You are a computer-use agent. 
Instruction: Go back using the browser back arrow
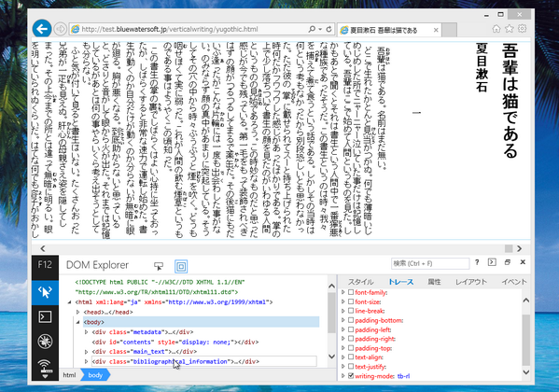point(42,29)
